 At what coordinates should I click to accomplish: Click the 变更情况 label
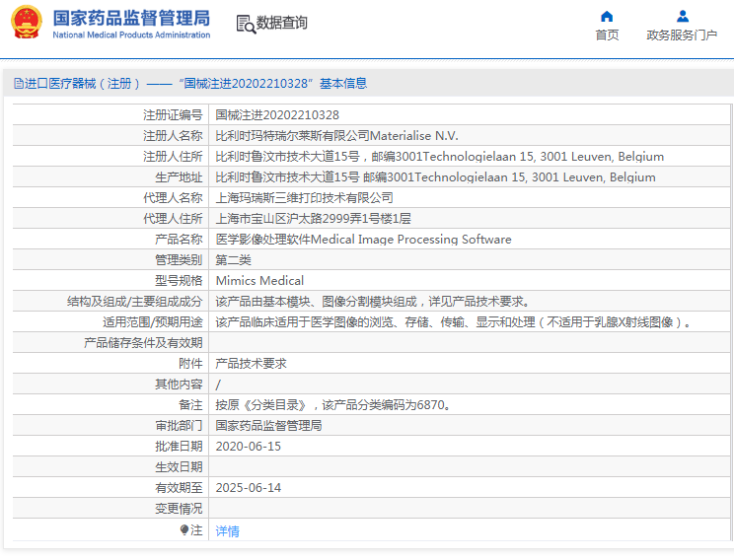(x=179, y=509)
